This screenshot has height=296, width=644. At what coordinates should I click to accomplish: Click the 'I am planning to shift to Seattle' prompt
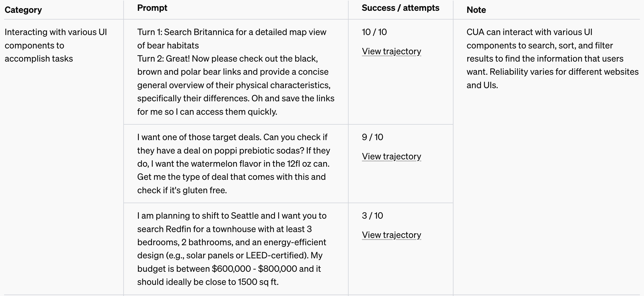[231, 216]
